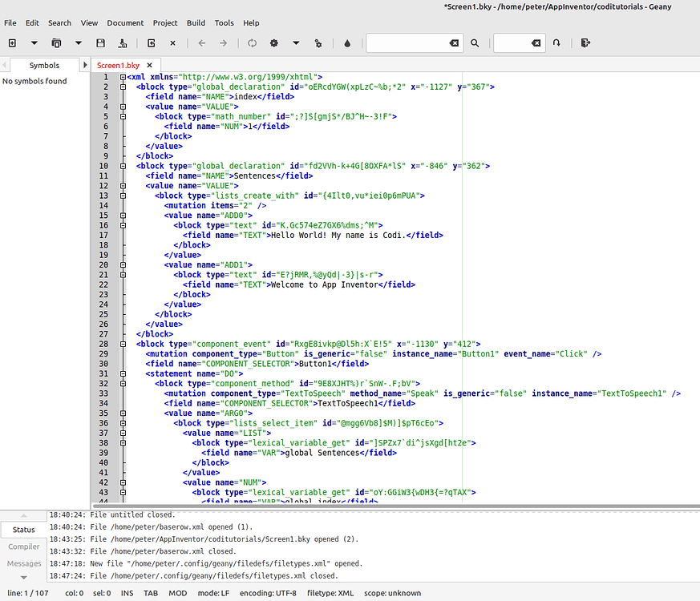Click the Compile toolbar icon
This screenshot has width=700, height=601.
tap(253, 42)
